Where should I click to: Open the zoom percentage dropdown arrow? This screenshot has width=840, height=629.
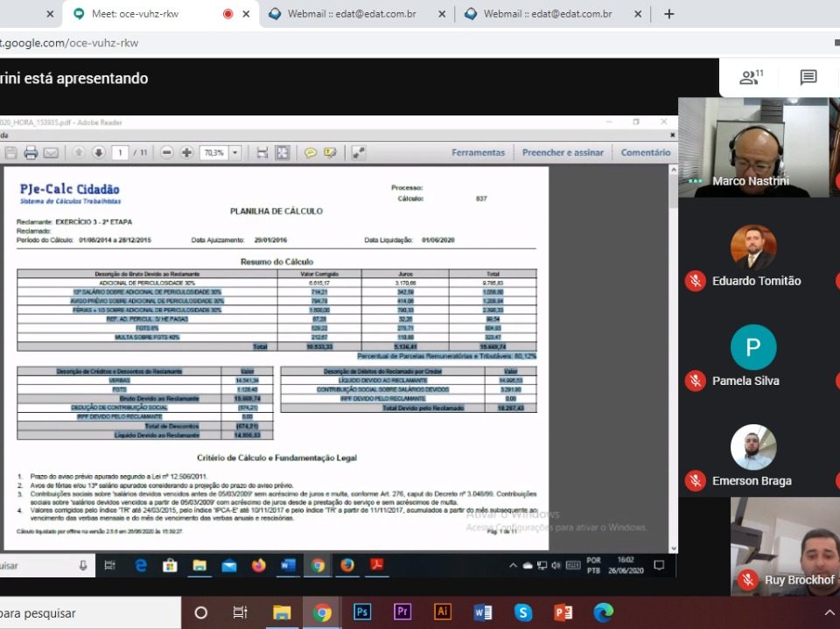coord(234,153)
